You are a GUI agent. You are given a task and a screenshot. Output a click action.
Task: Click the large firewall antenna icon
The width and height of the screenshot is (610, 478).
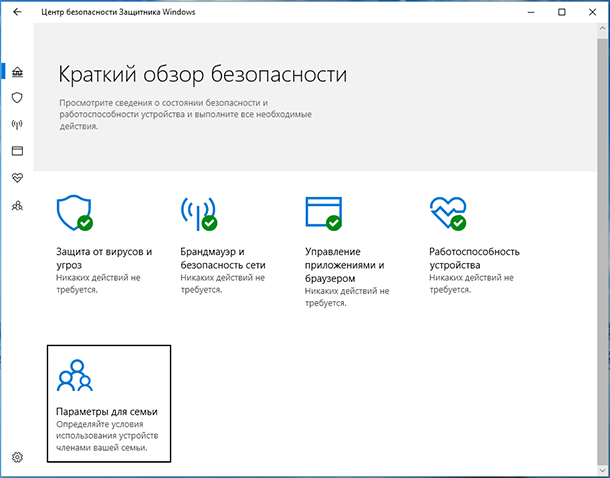pos(199,213)
